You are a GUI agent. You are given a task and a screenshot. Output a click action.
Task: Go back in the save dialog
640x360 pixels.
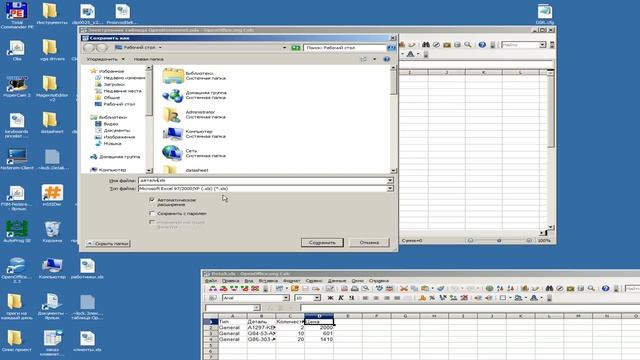point(89,48)
